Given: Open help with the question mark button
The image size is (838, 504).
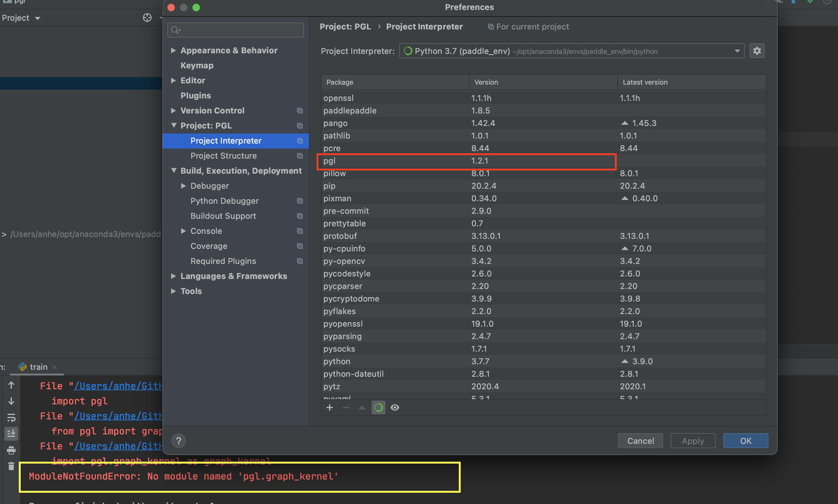Looking at the screenshot, I should coord(179,441).
